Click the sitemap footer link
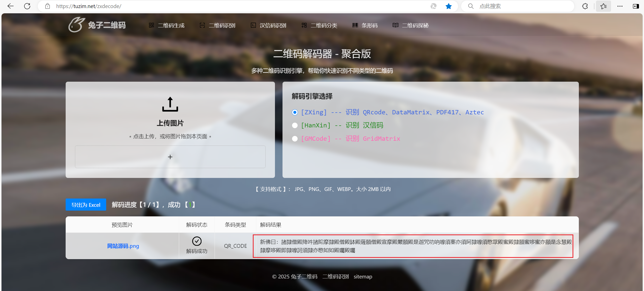This screenshot has height=291, width=644. [x=363, y=277]
